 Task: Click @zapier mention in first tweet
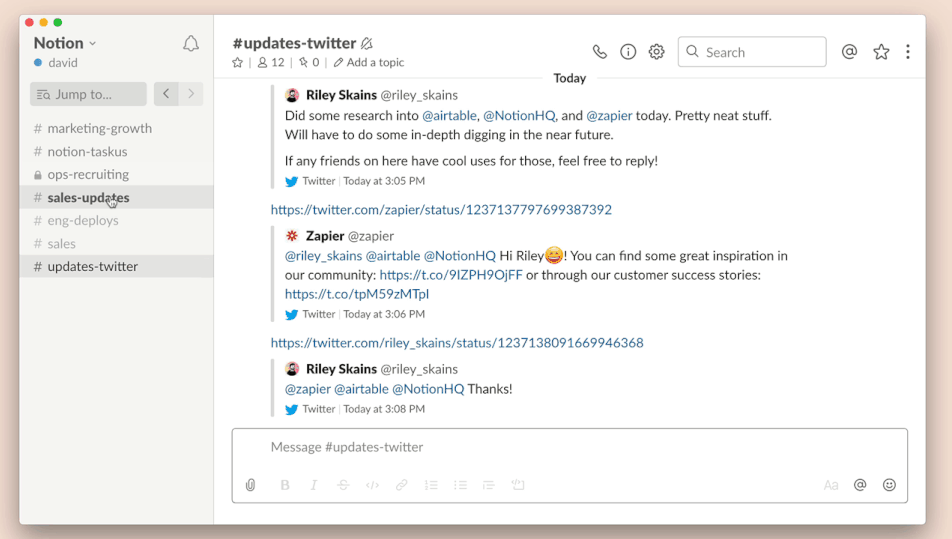click(x=609, y=116)
